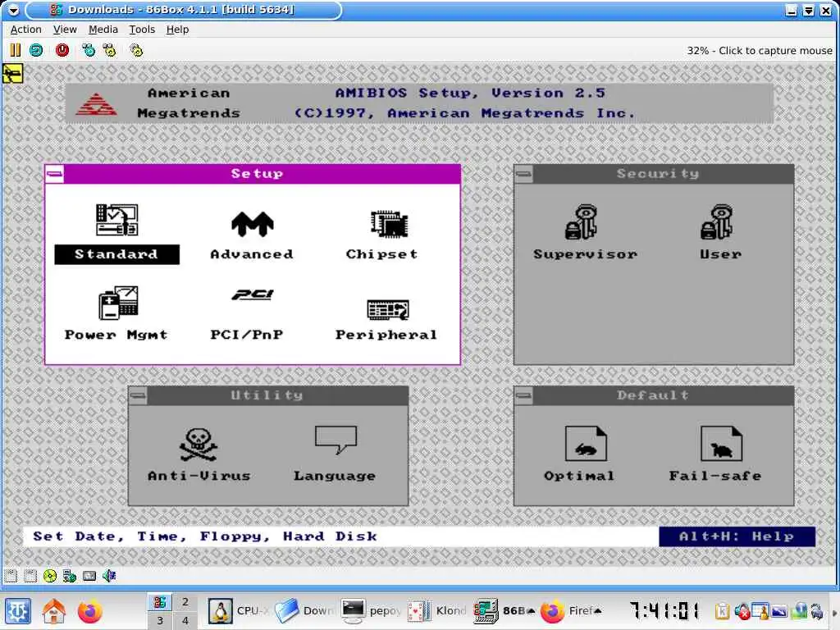Click the sound speaker status bar icon
Viewport: 840px width, 630px height.
pyautogui.click(x=109, y=576)
